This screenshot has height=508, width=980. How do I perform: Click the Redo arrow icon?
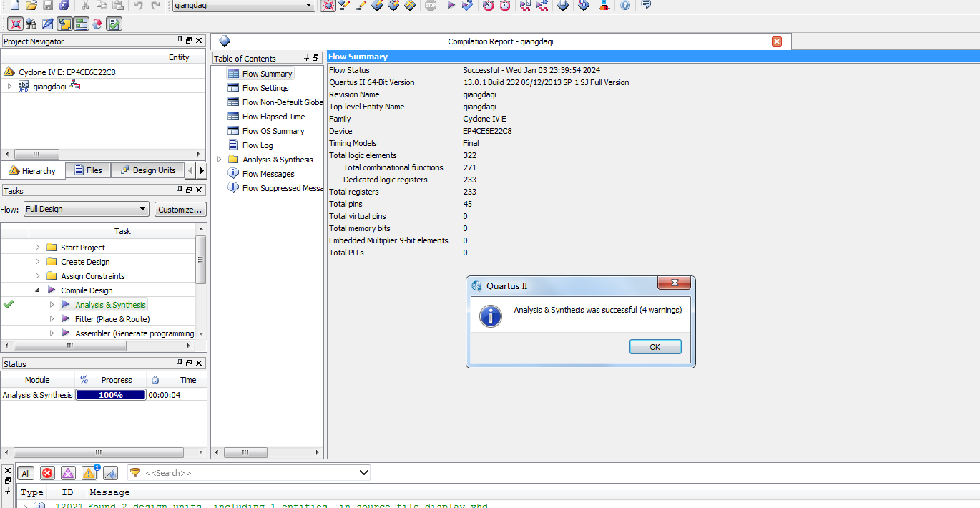pyautogui.click(x=155, y=5)
